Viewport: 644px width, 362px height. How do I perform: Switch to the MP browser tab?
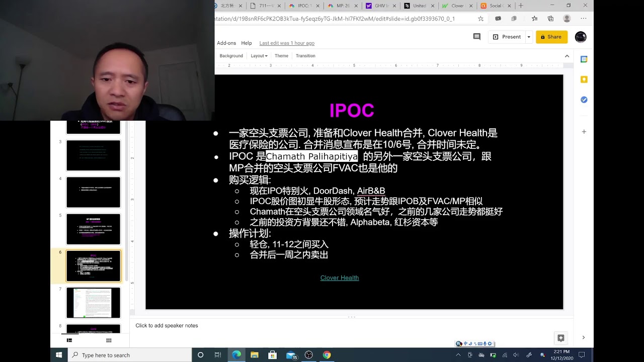(343, 6)
